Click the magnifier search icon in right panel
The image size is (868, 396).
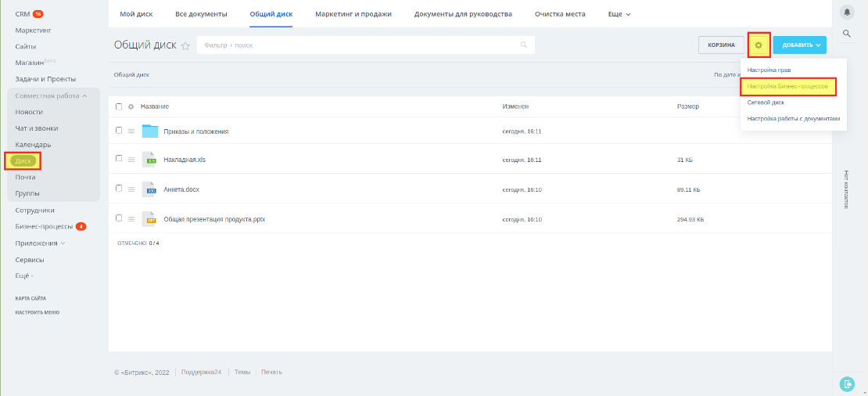847,34
